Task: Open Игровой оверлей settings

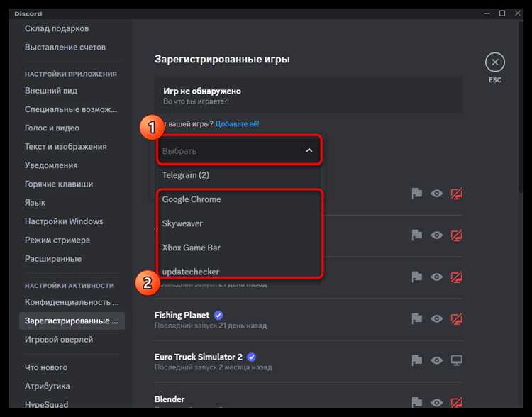Action: [x=59, y=339]
